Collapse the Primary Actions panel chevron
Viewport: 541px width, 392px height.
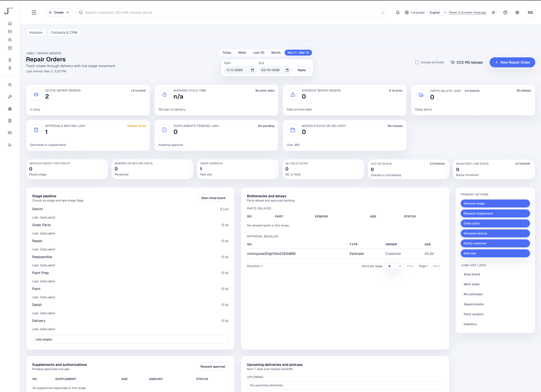pyautogui.click(x=531, y=191)
